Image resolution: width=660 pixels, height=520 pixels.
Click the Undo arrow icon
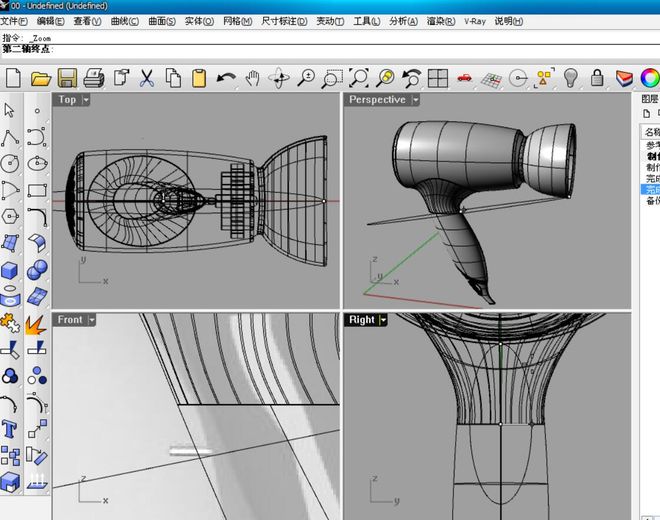[x=226, y=77]
